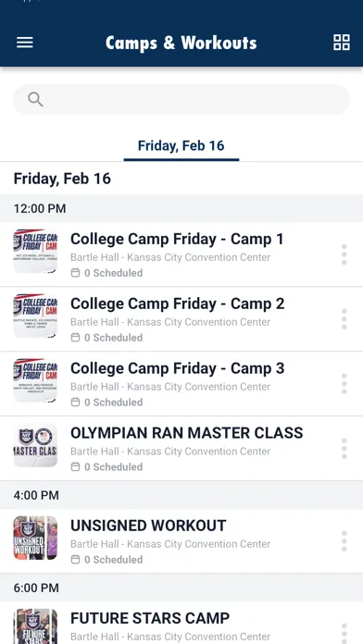Open three-dot menu for Camp 2

pyautogui.click(x=344, y=319)
